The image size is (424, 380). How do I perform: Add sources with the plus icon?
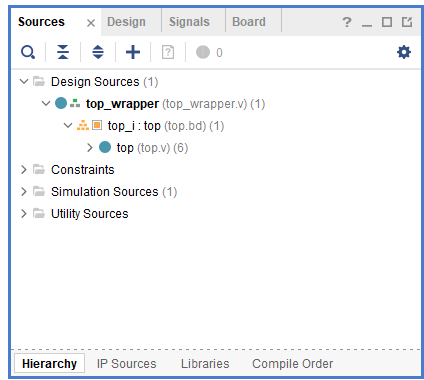(x=133, y=52)
